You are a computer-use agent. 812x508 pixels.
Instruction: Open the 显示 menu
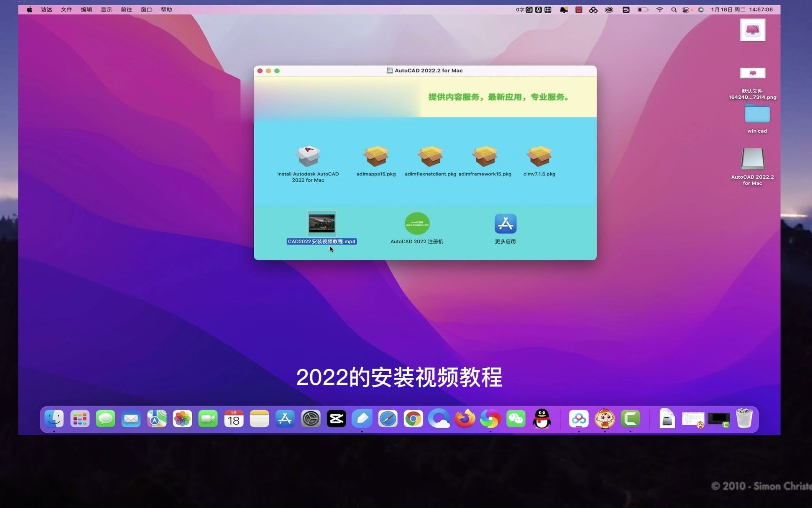[106, 9]
